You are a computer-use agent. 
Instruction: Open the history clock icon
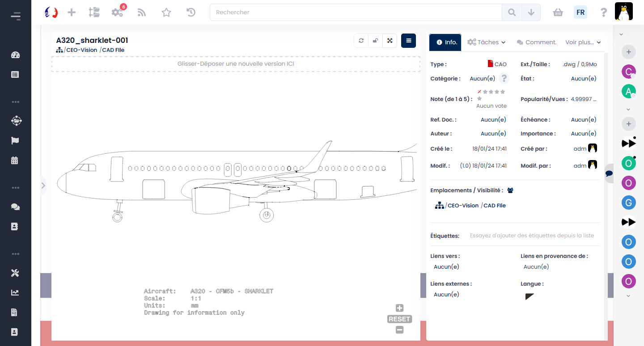(x=191, y=13)
